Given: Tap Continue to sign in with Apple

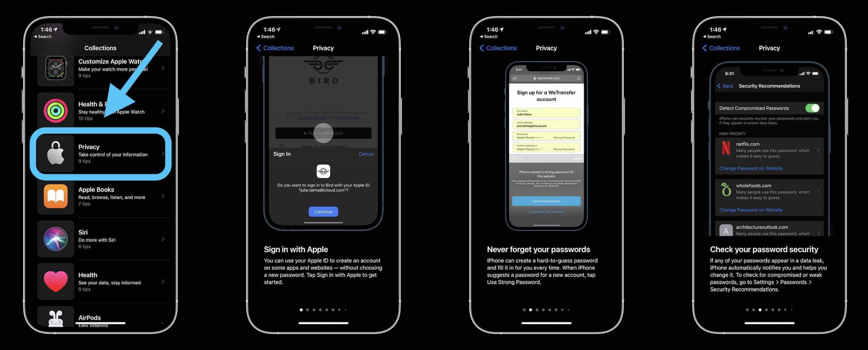Looking at the screenshot, I should pos(323,212).
